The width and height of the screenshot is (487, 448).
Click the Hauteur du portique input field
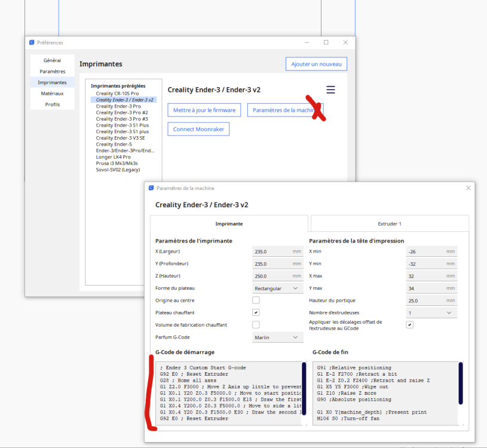click(x=431, y=300)
